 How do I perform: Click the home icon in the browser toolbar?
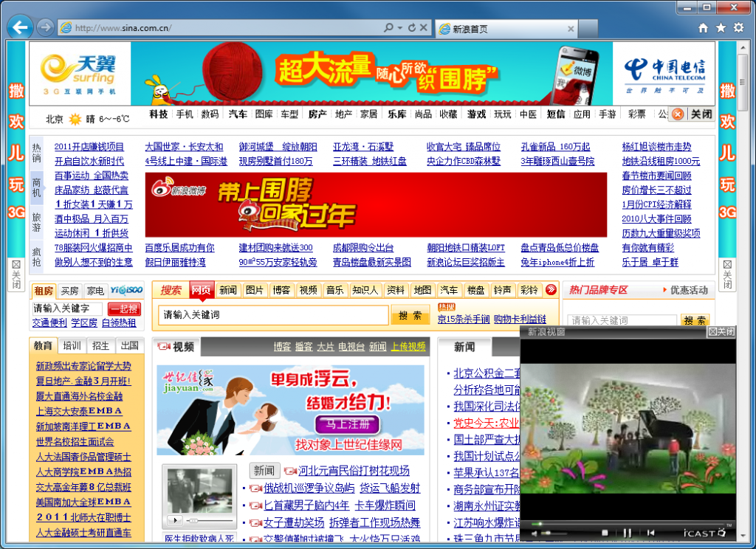pos(703,27)
